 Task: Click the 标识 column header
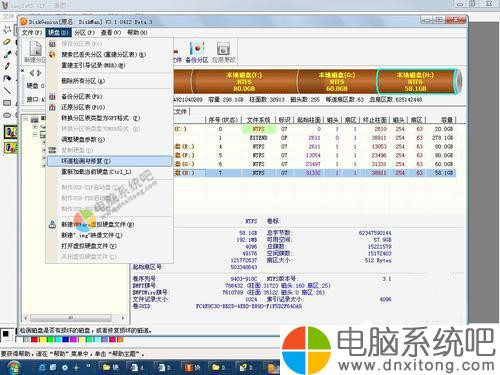click(x=284, y=120)
